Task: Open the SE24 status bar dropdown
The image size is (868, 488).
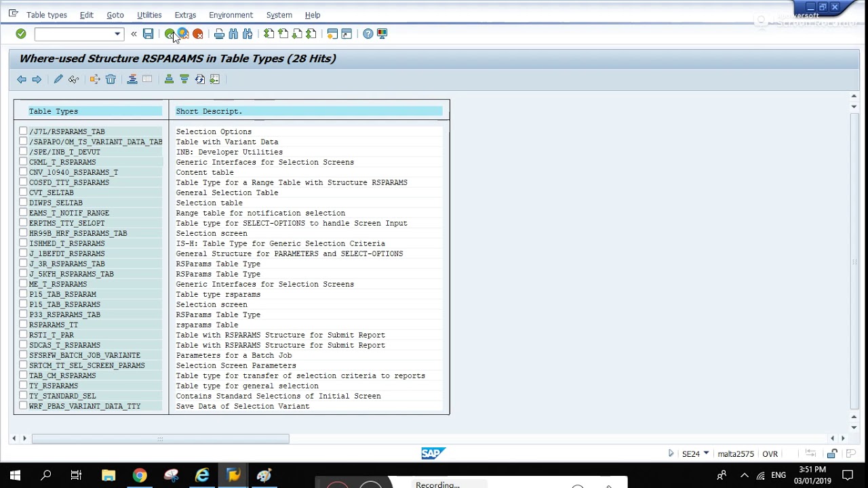Action: 706,453
